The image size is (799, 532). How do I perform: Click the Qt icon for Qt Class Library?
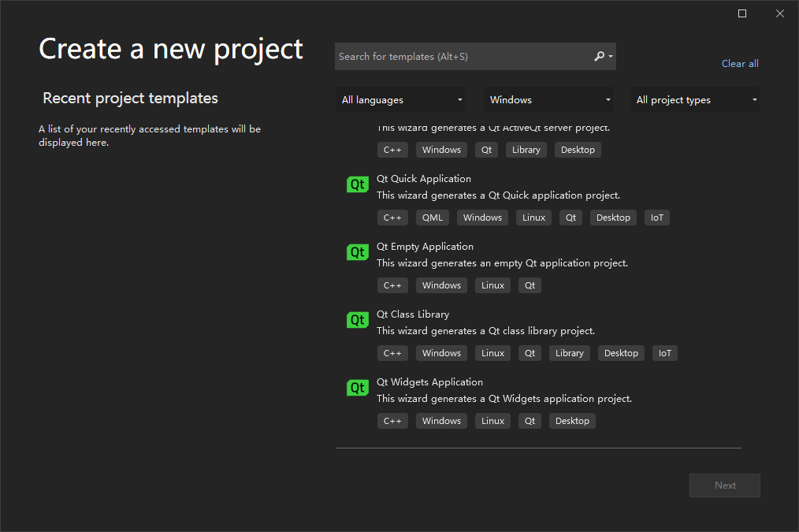coord(357,319)
